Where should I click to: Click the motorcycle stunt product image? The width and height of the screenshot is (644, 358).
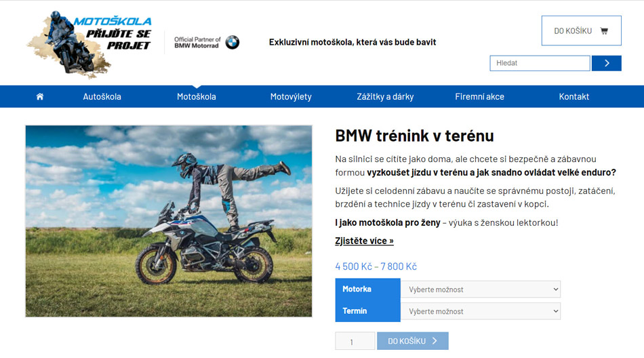(x=169, y=221)
